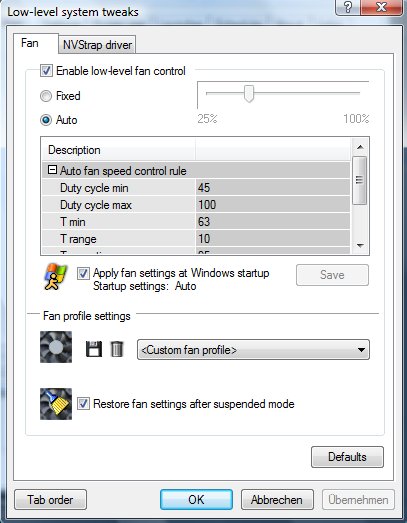407x523 pixels.
Task: Click the fan speed slider thumb
Action: click(x=249, y=93)
